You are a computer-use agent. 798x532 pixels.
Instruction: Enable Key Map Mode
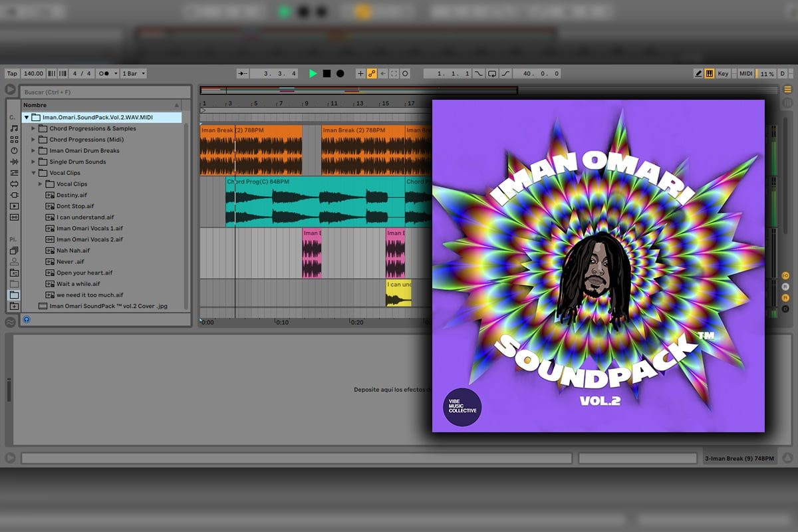click(x=724, y=74)
